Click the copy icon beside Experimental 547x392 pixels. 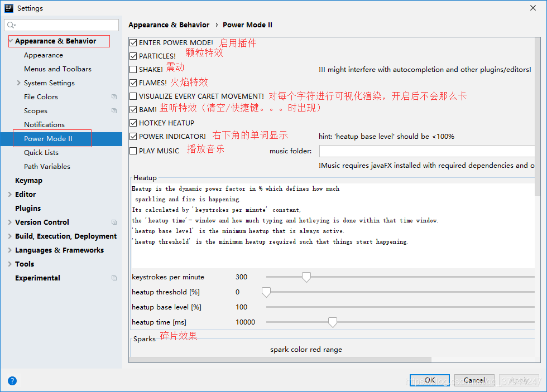coord(114,278)
